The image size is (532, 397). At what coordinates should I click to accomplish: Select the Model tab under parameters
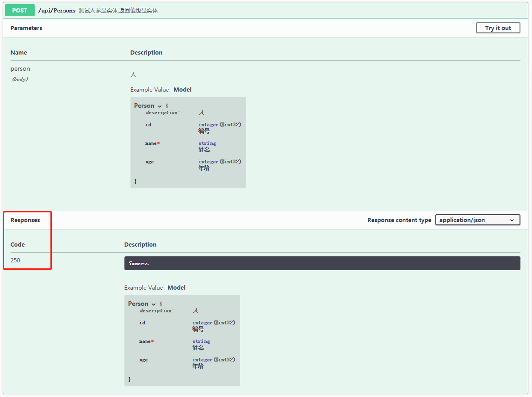182,90
